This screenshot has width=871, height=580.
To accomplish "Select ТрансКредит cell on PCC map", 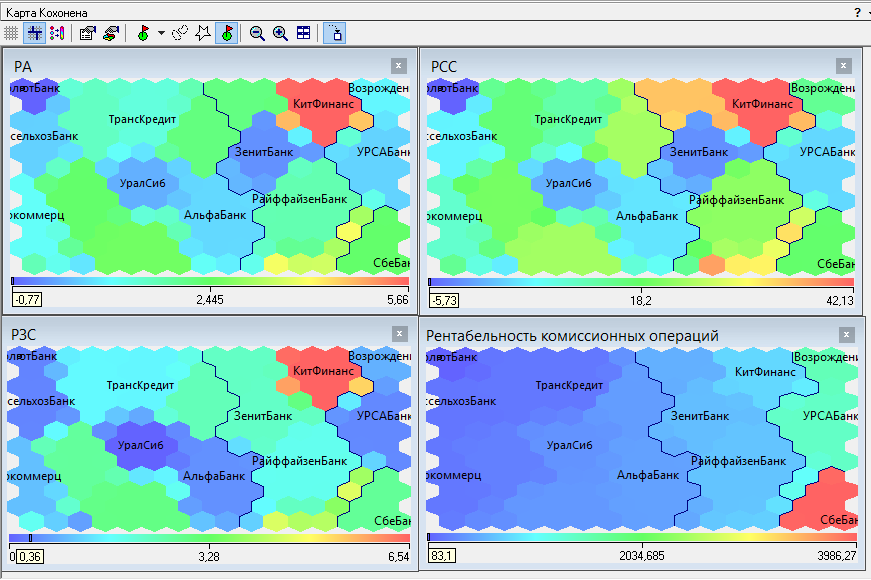I will point(568,119).
